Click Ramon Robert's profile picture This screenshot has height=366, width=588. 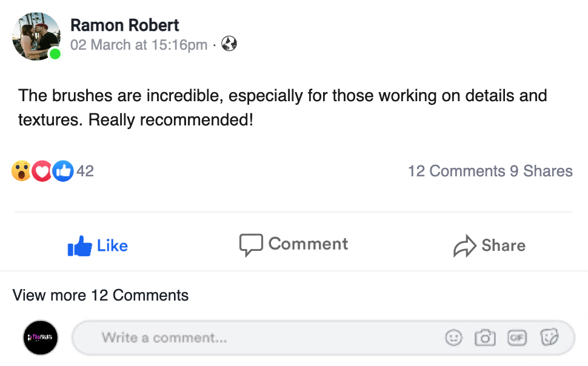(x=36, y=36)
